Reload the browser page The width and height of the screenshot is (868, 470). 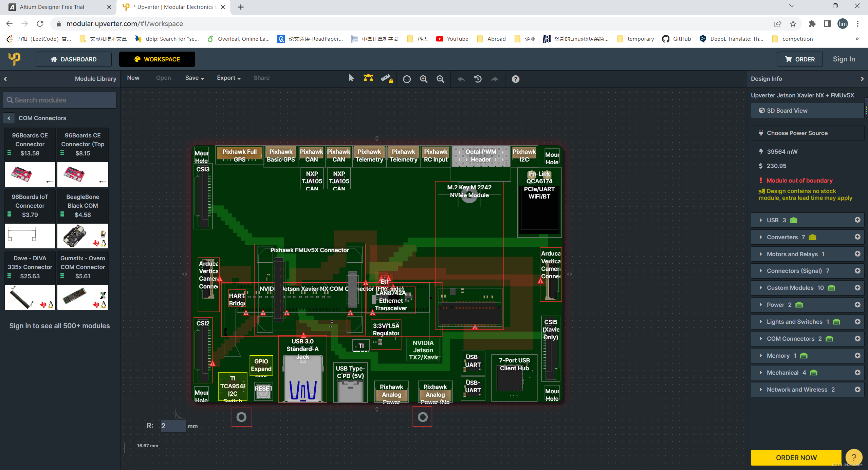[x=40, y=24]
